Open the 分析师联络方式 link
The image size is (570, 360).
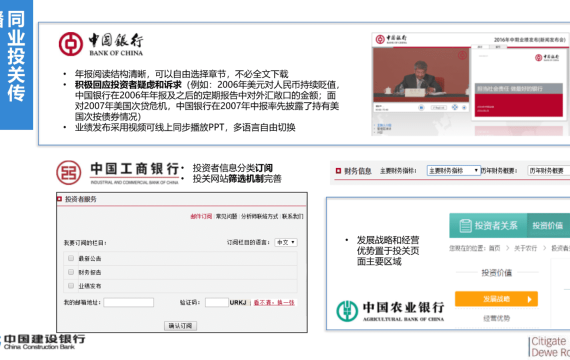click(x=260, y=216)
